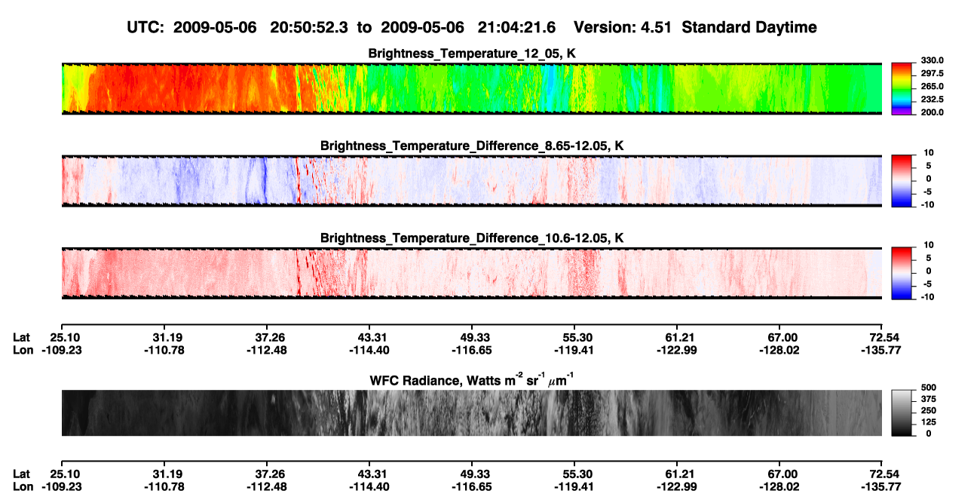
Task: Select the 10.6-12.05 difference image strip
Action: (x=472, y=273)
